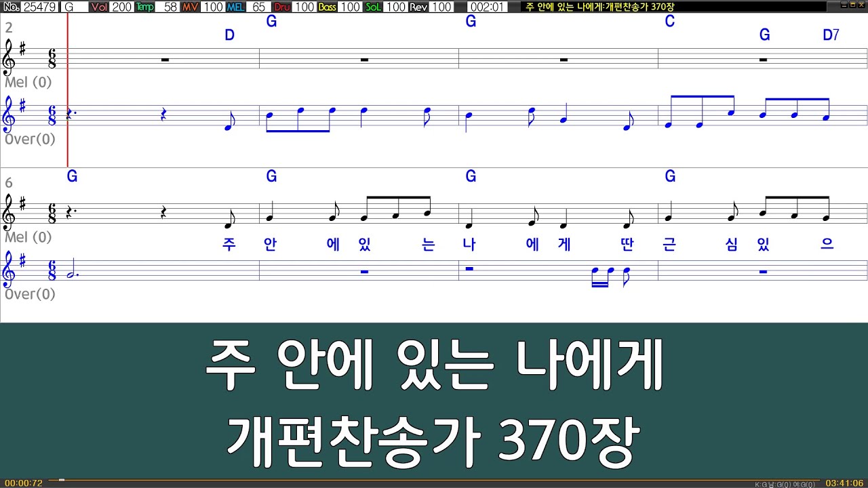The image size is (868, 488).
Task: Close the score player window
Action: click(x=861, y=5)
